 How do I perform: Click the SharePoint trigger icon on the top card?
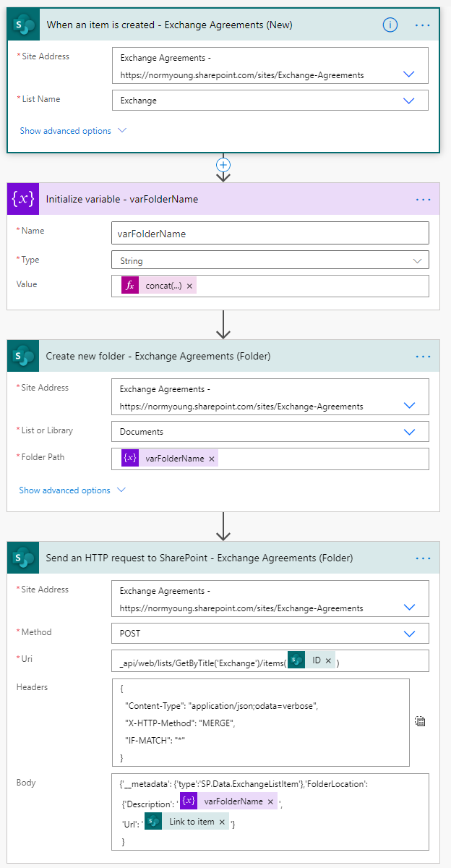pyautogui.click(x=22, y=25)
